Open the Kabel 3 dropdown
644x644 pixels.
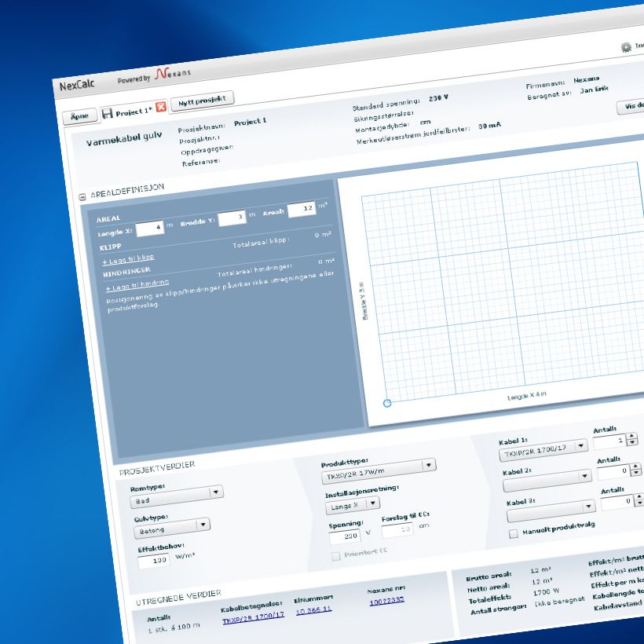pos(551,511)
